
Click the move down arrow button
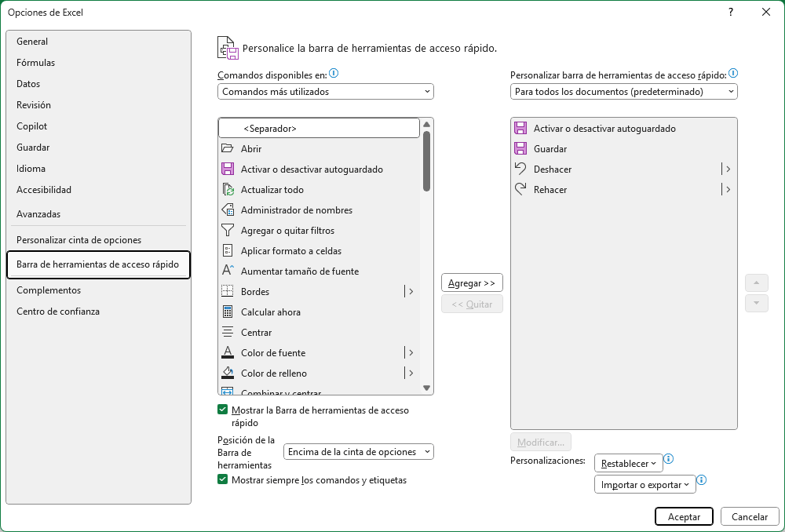click(757, 304)
